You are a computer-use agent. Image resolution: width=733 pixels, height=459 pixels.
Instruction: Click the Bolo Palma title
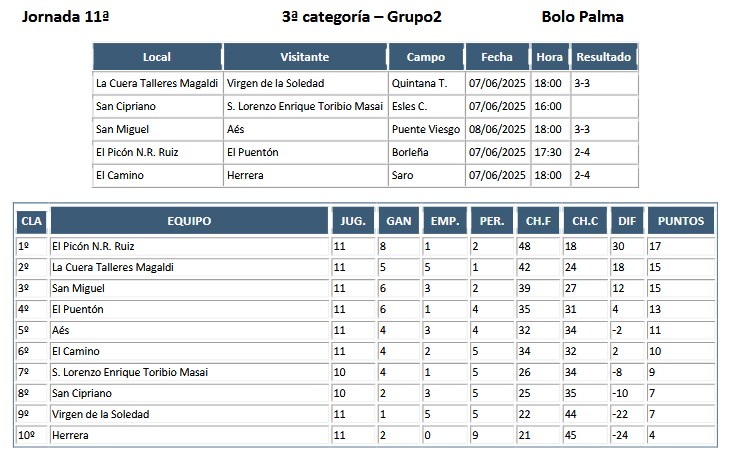582,17
